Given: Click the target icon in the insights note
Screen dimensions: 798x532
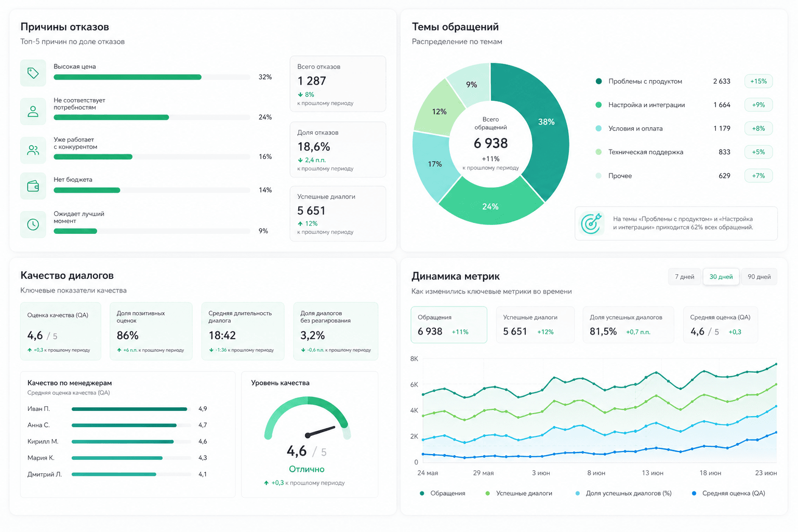Looking at the screenshot, I should pyautogui.click(x=591, y=223).
